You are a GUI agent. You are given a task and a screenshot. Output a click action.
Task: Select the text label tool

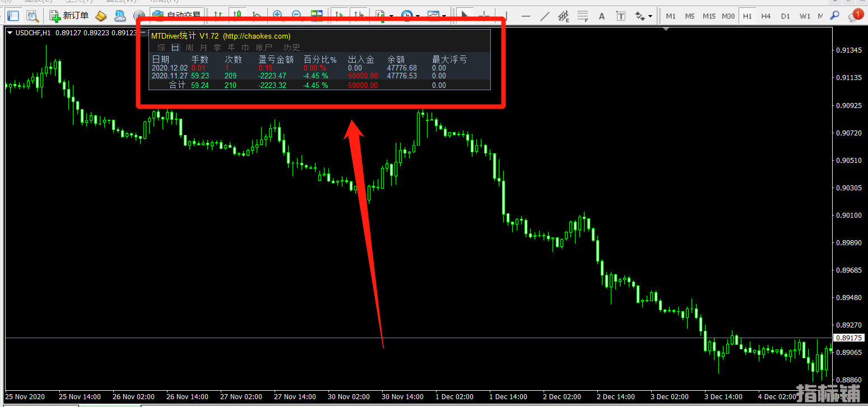621,16
